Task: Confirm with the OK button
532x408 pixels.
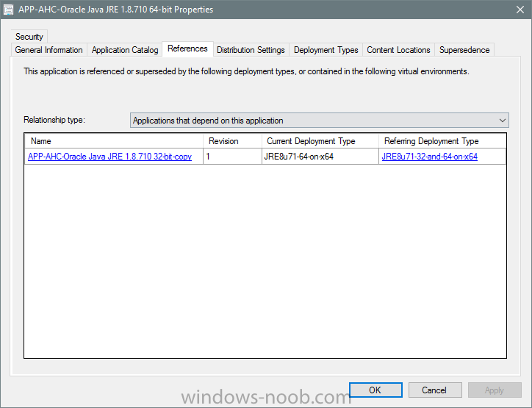Action: 375,390
